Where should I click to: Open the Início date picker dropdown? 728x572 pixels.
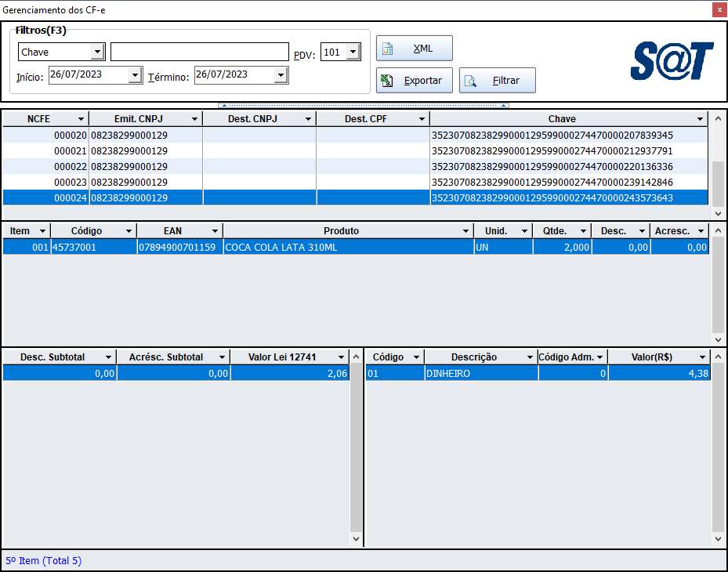pos(135,75)
